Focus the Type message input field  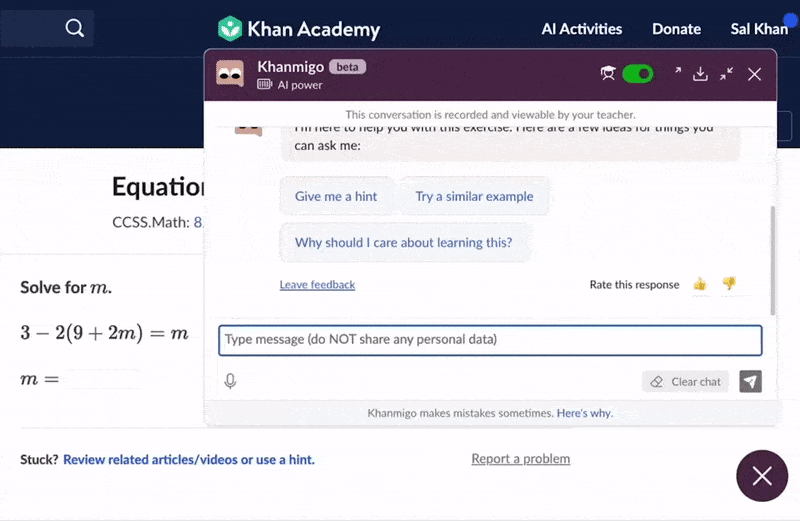pos(490,340)
